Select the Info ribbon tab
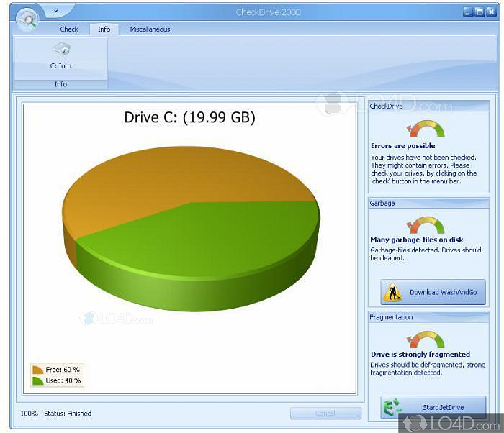Image resolution: width=504 pixels, height=433 pixels. point(104,29)
